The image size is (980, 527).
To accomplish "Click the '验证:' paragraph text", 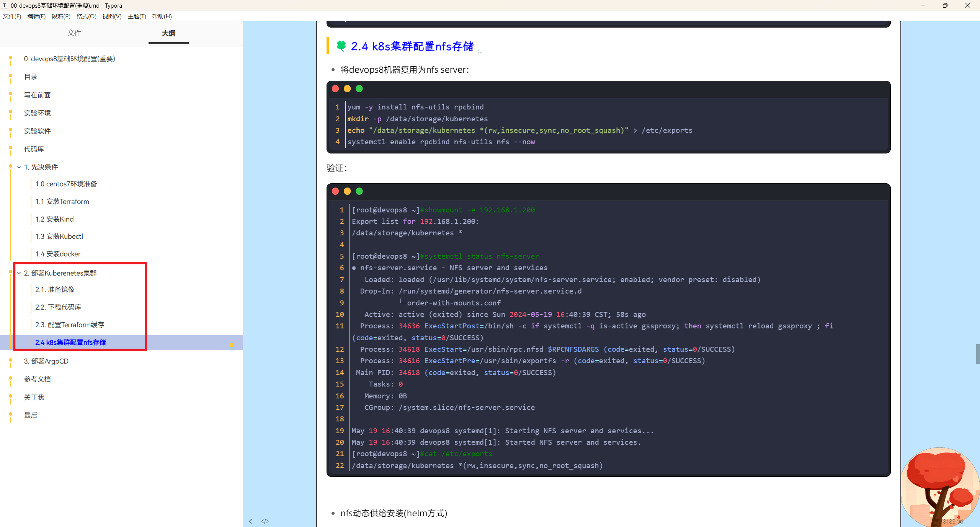I will coord(337,168).
